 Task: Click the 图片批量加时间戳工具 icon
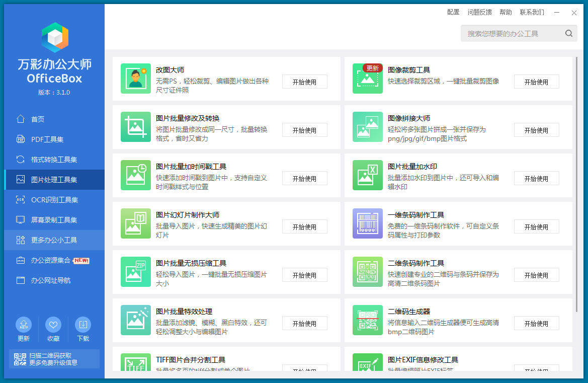coord(136,175)
